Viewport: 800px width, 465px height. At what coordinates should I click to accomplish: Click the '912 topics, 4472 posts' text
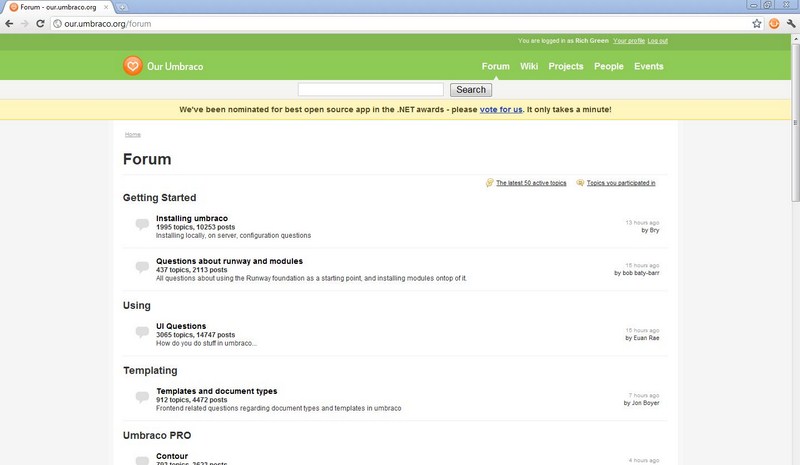click(192, 400)
